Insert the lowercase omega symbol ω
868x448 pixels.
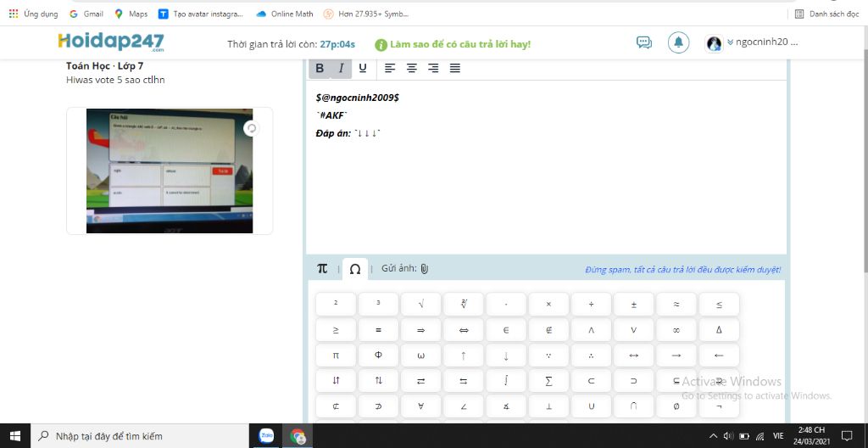(421, 356)
